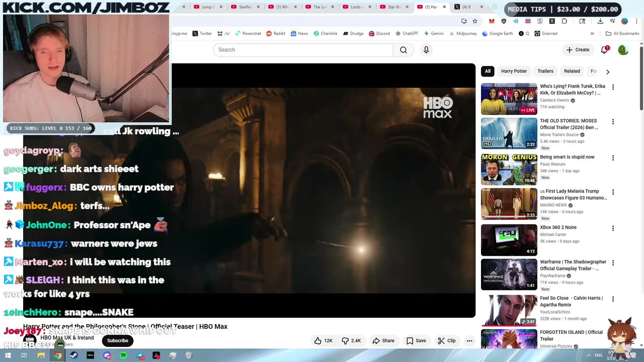Open the X extension icon in toolbar

pyautogui.click(x=552, y=21)
